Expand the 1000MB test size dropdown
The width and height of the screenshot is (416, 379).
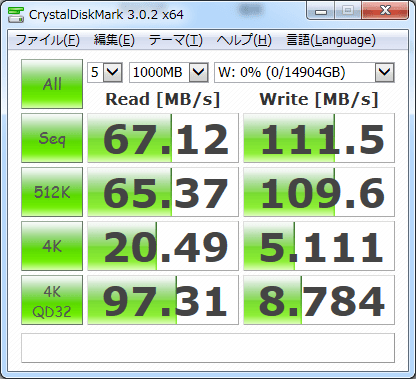[x=169, y=72]
